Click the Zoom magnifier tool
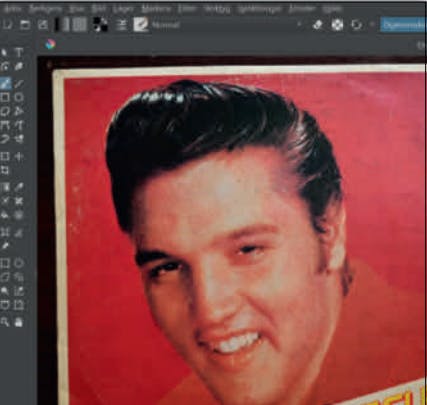The width and height of the screenshot is (427, 405). 5,322
